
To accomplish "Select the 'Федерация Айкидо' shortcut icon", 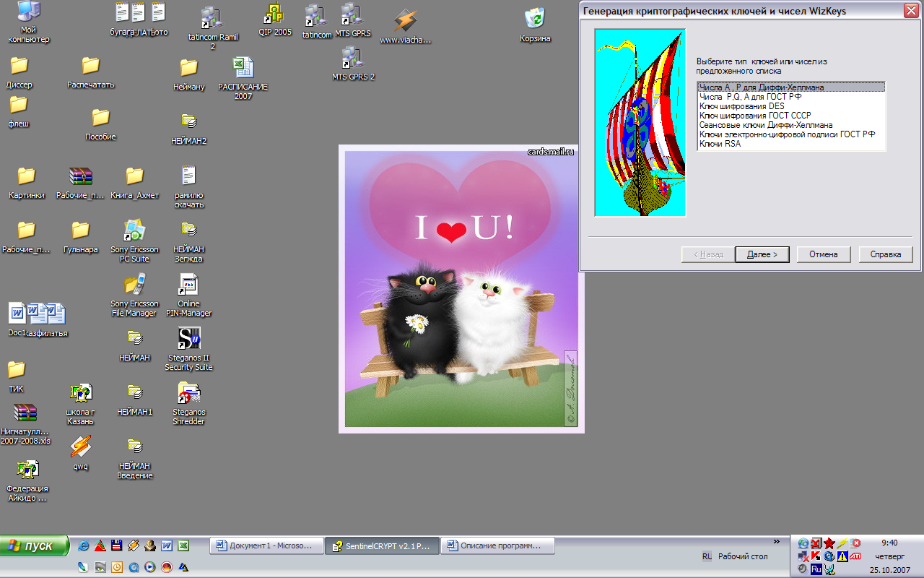I will tap(27, 481).
